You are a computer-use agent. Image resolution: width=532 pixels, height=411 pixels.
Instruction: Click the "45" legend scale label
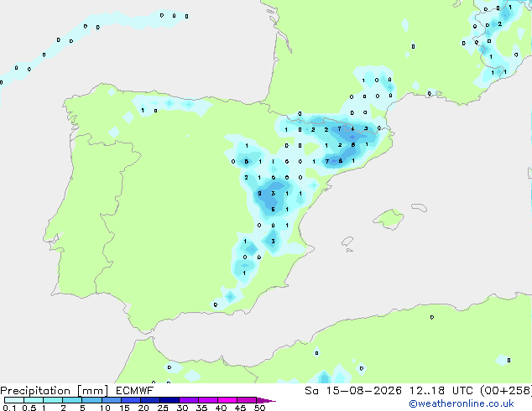click(x=240, y=408)
